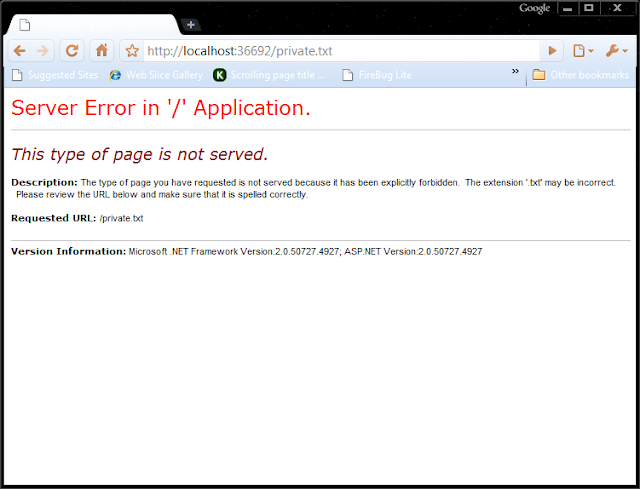Click 'This type of page is not served.' text

[x=140, y=154]
